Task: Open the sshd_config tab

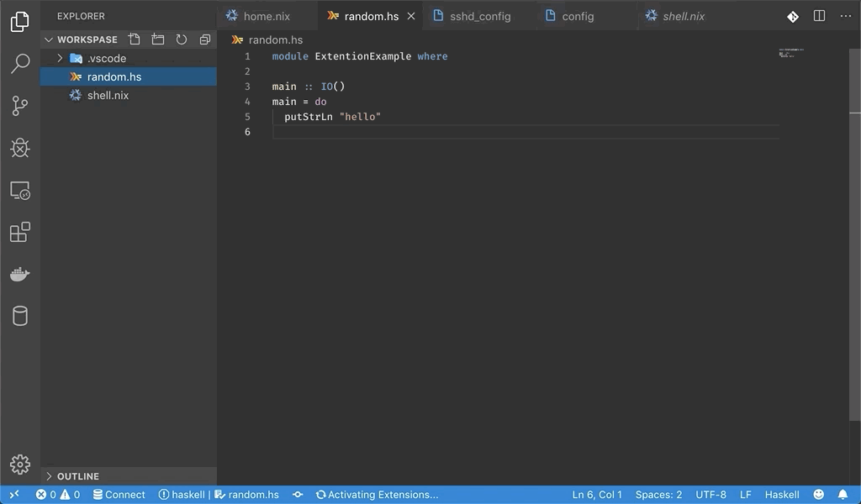Action: click(x=479, y=15)
